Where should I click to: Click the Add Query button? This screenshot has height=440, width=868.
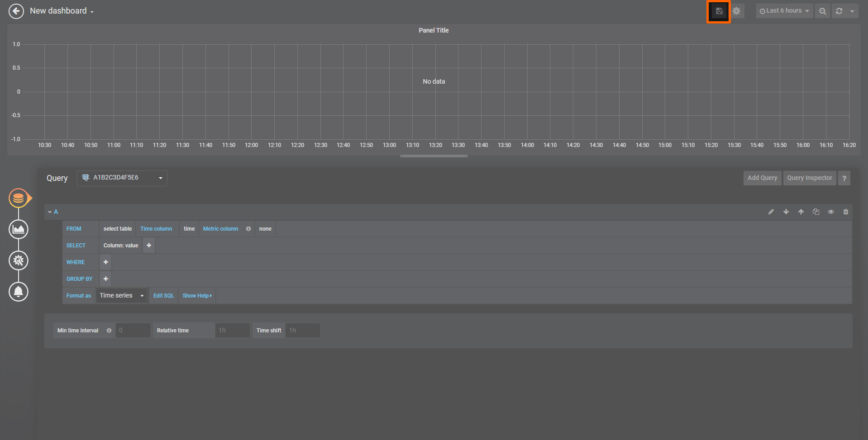coord(762,178)
